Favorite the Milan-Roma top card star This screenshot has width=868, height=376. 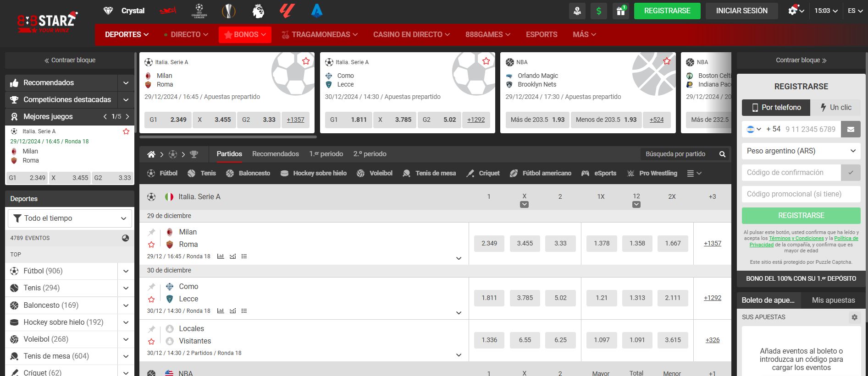click(x=306, y=61)
